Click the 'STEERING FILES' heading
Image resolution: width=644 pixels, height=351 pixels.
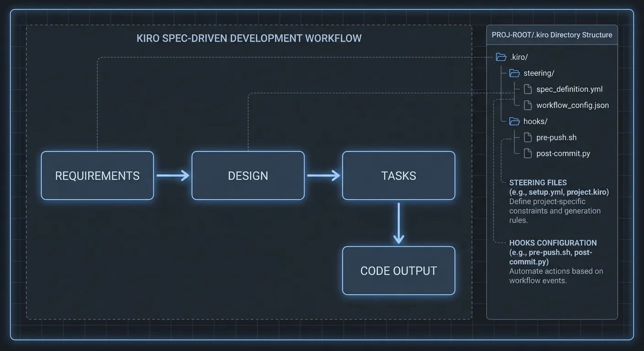click(538, 182)
